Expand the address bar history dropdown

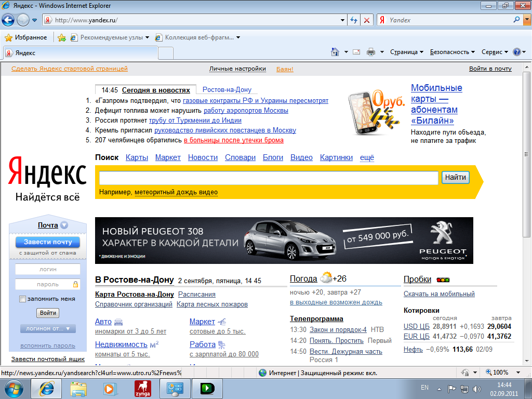(x=342, y=20)
